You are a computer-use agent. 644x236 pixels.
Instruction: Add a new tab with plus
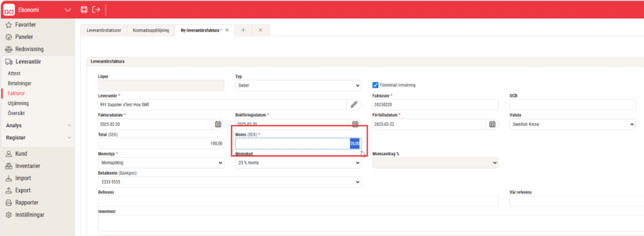tap(243, 31)
